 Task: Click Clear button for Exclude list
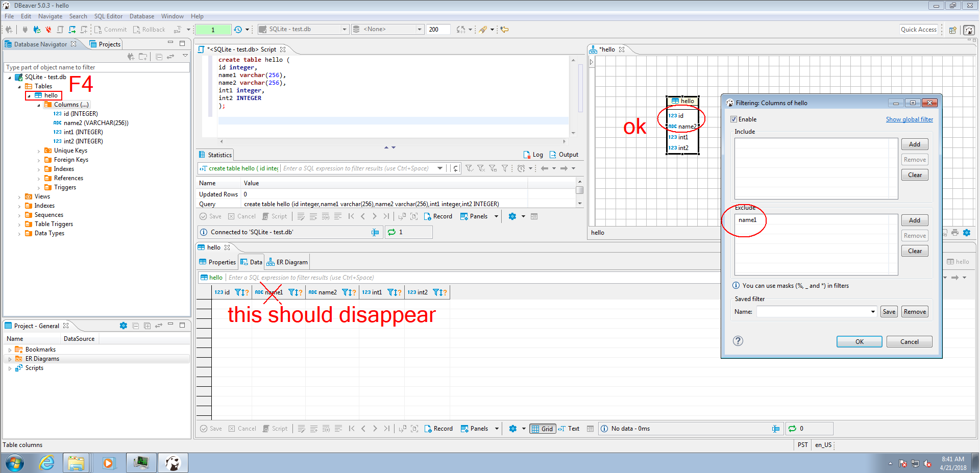click(915, 251)
